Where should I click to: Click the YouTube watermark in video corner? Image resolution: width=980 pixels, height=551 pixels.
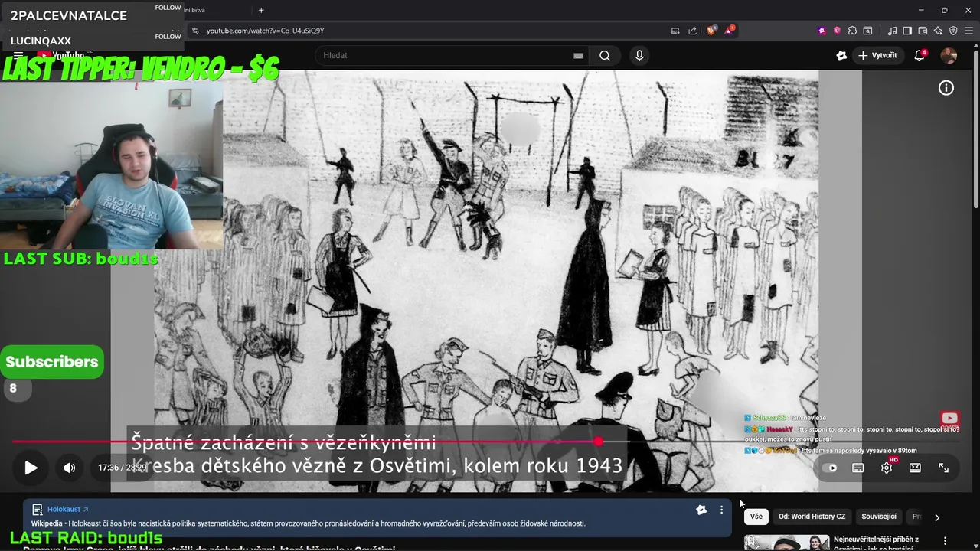(x=949, y=419)
